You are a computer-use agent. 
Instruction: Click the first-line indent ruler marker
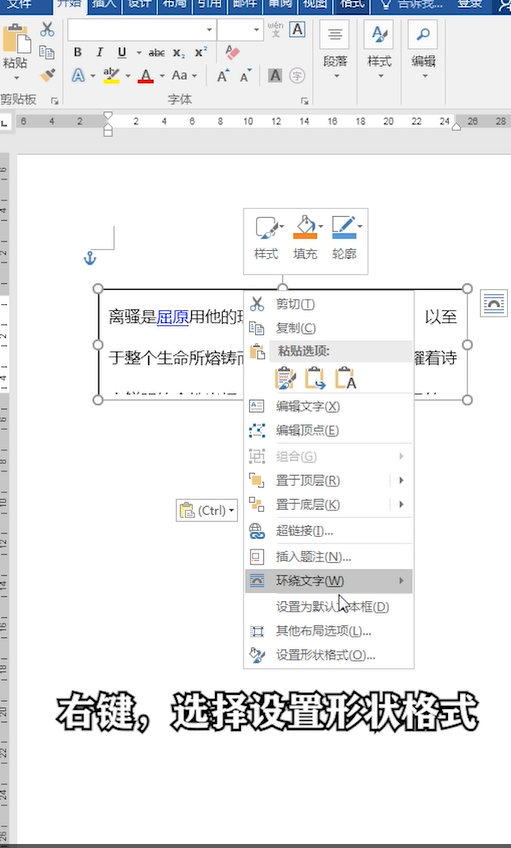[108, 116]
